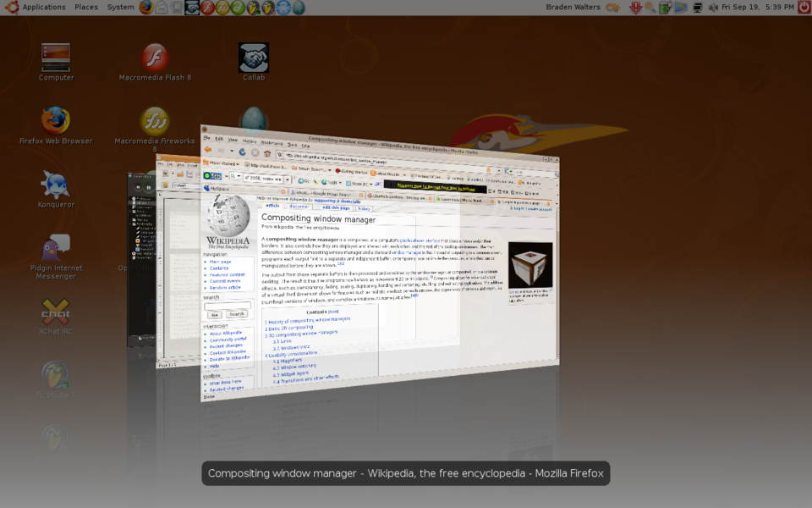Click the blue Konqueror launcher in the top panel
812x508 pixels.
[x=283, y=8]
